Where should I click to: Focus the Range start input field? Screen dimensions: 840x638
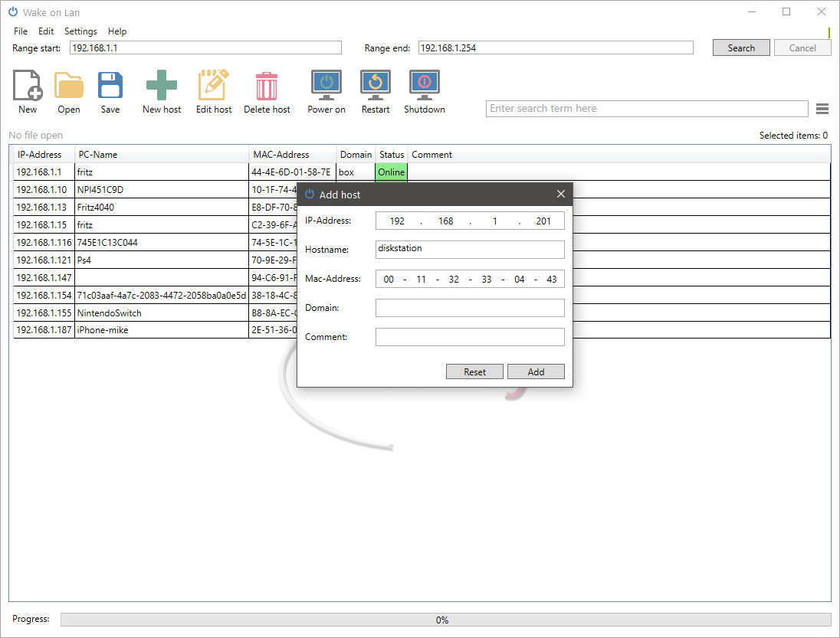[205, 47]
